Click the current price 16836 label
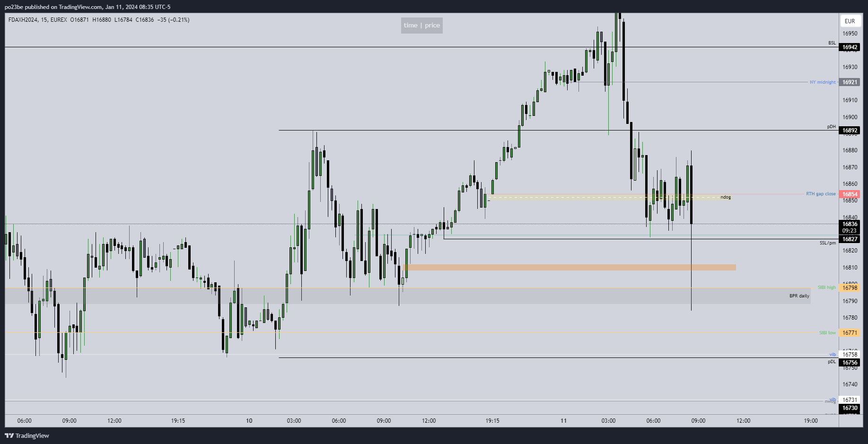The image size is (868, 444). (x=850, y=224)
